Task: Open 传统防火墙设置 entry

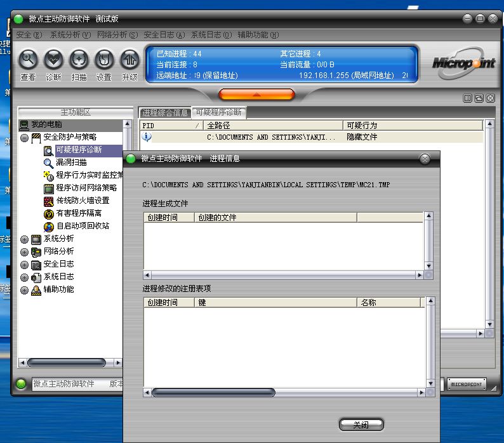Action: pos(83,201)
